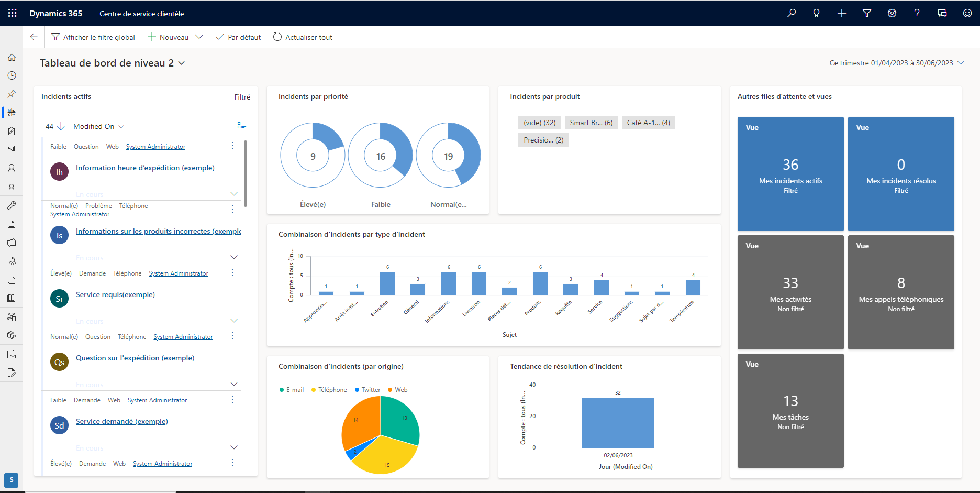This screenshot has width=980, height=493.
Task: Open more options for Information heure d'expédition
Action: tap(232, 146)
